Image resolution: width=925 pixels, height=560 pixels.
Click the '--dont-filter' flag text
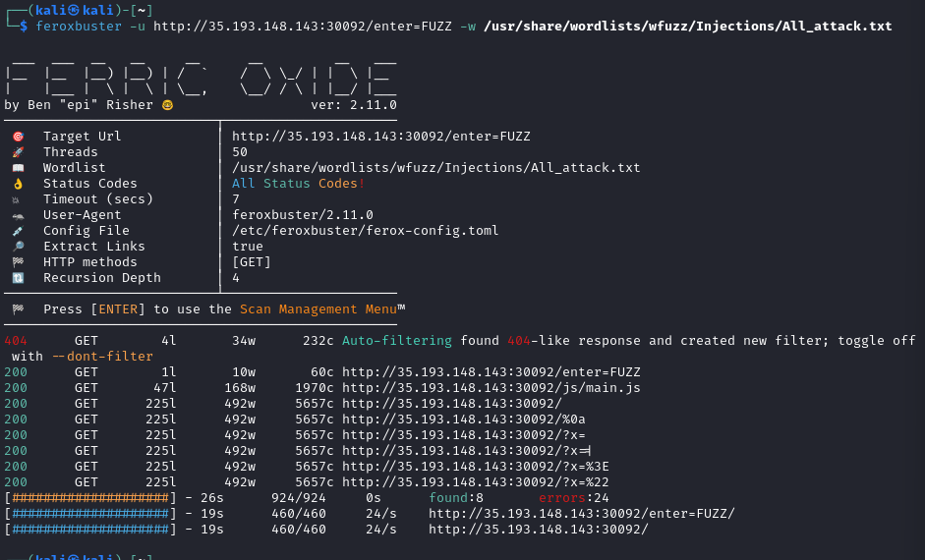(x=102, y=357)
